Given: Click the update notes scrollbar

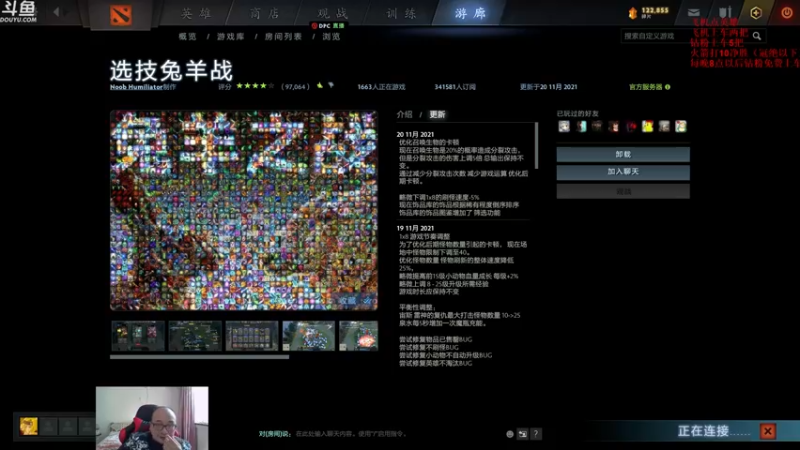Looking at the screenshot, I should point(536,145).
